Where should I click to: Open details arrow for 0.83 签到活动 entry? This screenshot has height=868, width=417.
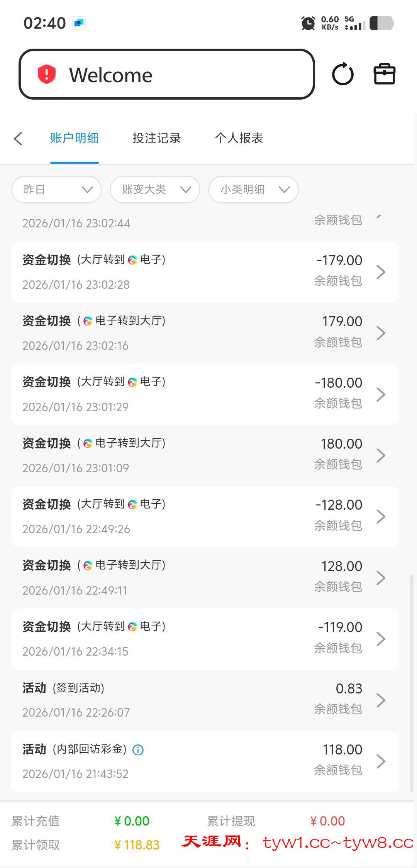381,700
